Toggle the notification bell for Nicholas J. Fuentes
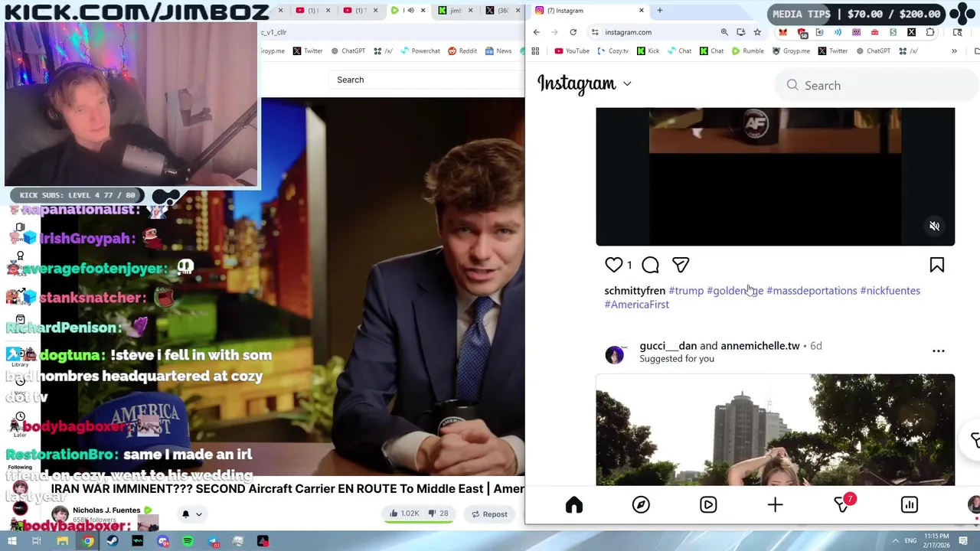Image resolution: width=980 pixels, height=551 pixels. click(x=185, y=514)
